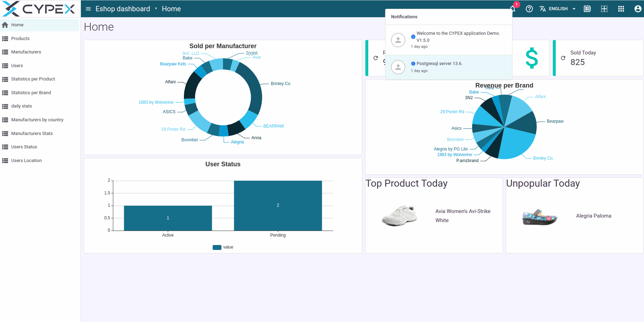Click the Pending bar in User Status chart

[x=278, y=206]
